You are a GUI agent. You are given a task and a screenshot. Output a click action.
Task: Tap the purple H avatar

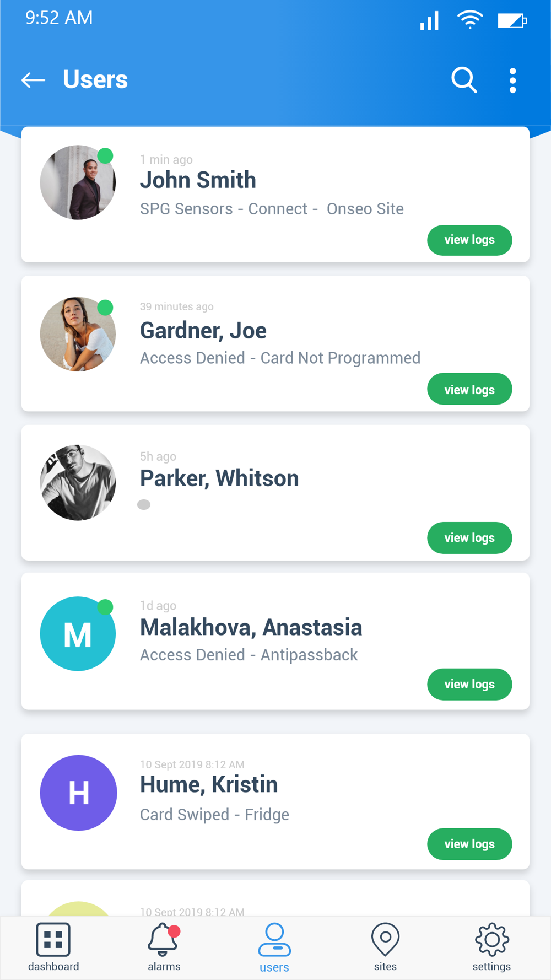click(78, 793)
